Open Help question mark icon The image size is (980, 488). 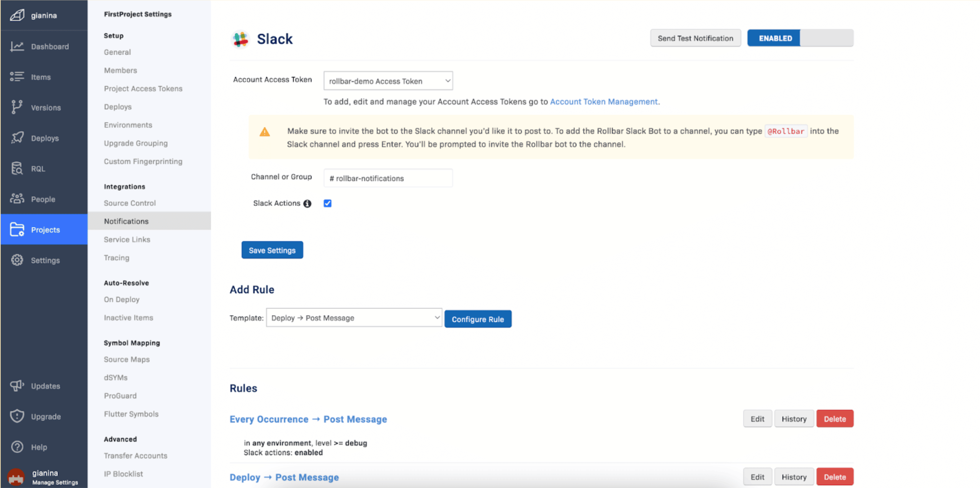point(17,447)
